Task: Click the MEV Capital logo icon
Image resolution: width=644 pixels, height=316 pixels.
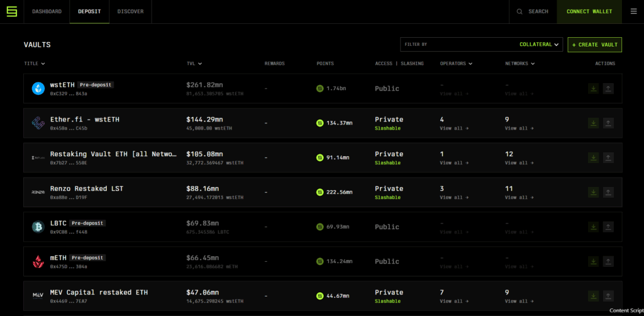Action: pos(38,295)
